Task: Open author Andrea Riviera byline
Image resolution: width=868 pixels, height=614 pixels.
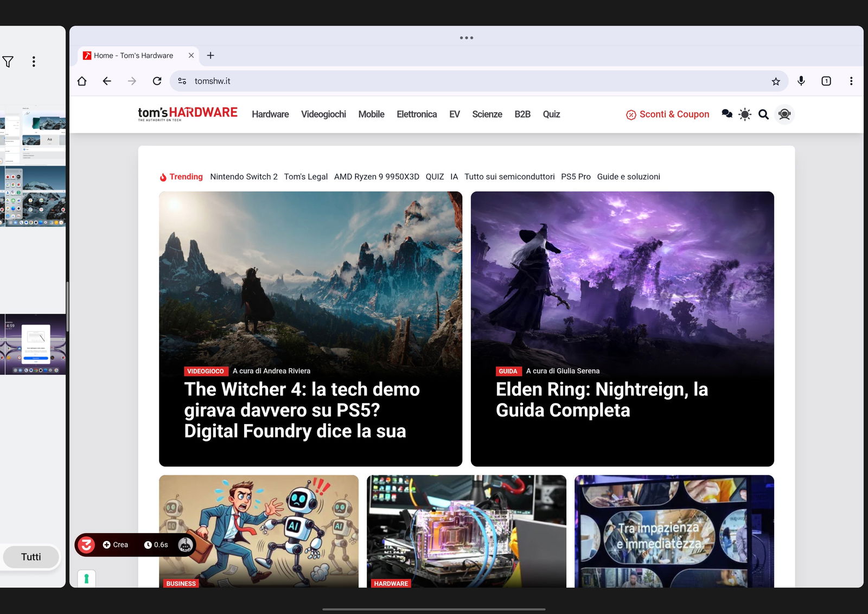Action: point(271,371)
